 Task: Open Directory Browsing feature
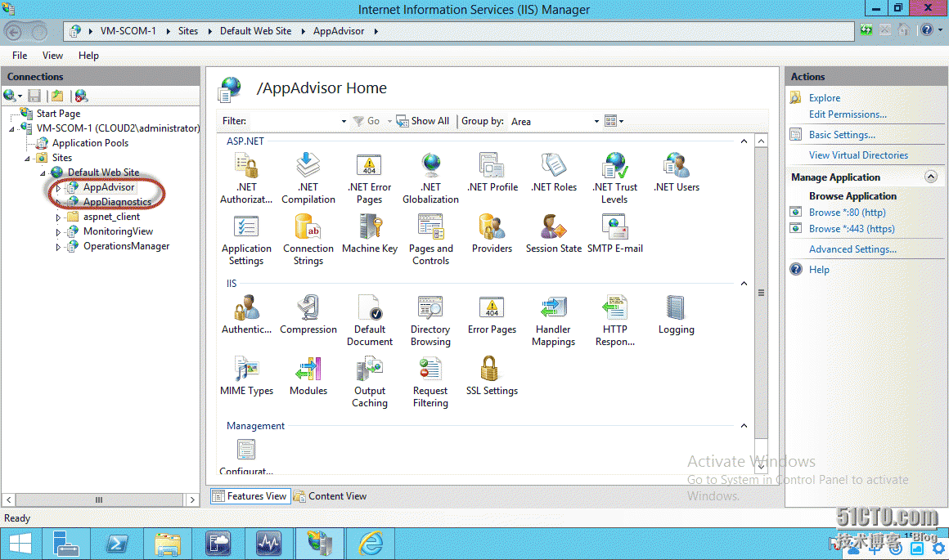pyautogui.click(x=430, y=320)
